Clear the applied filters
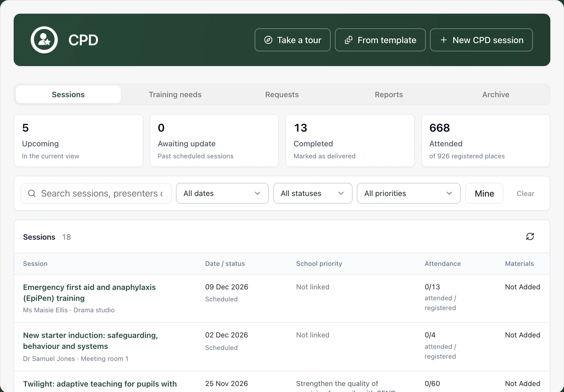 (525, 193)
